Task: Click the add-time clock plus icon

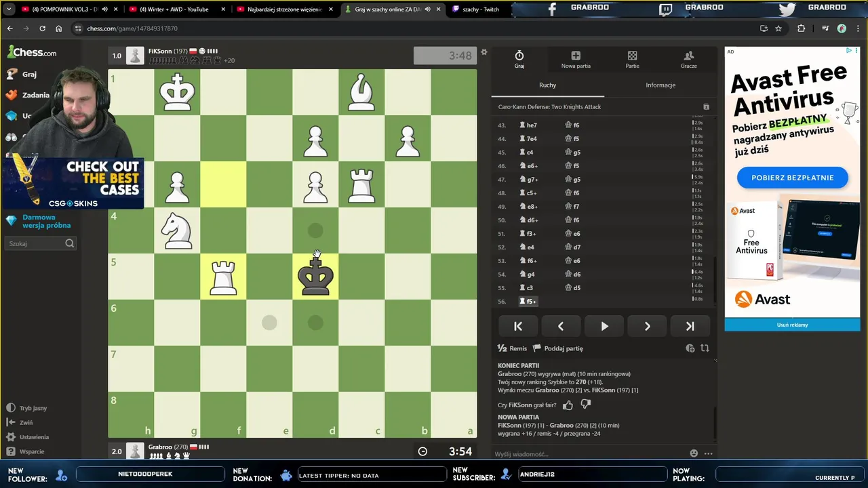Action: tap(690, 348)
